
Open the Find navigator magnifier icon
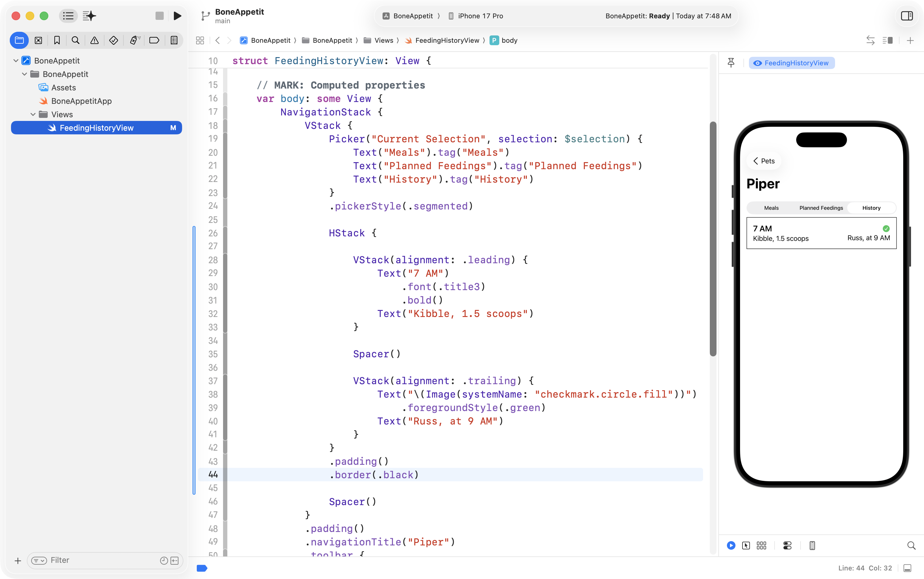75,40
